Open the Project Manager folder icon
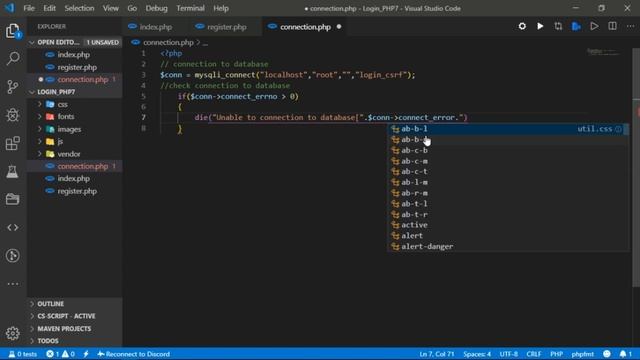The image size is (640, 360). click(x=13, y=199)
